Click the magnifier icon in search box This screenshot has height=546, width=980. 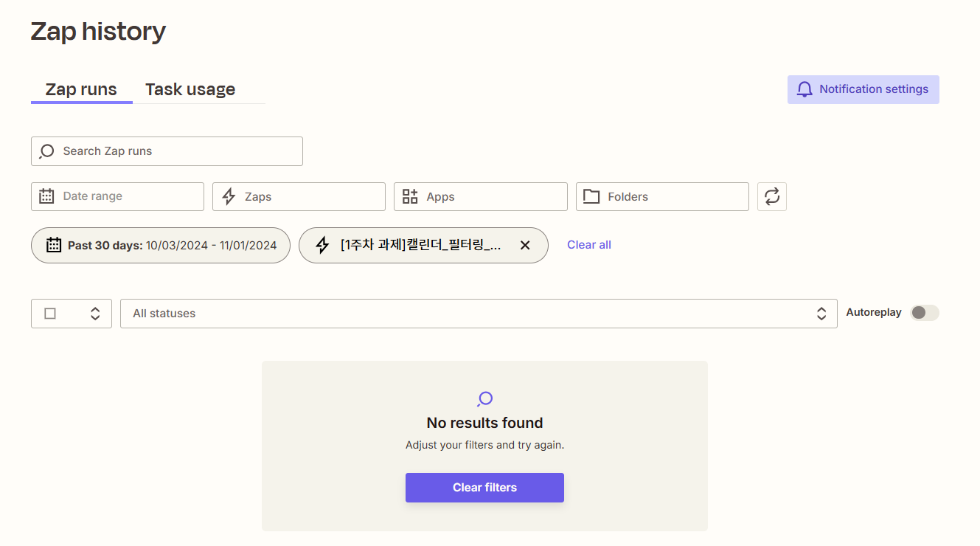[x=46, y=151]
